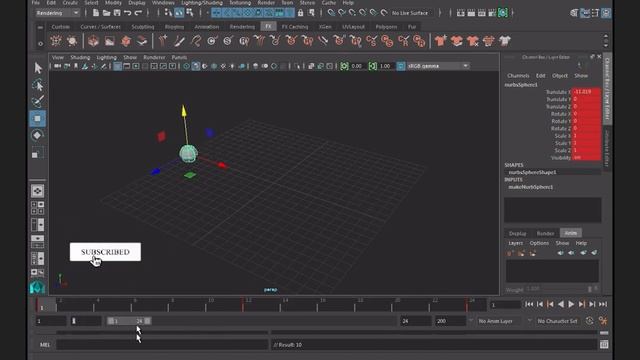Open the Create menu
Screen dimensions: 640x360
[x=70, y=2]
